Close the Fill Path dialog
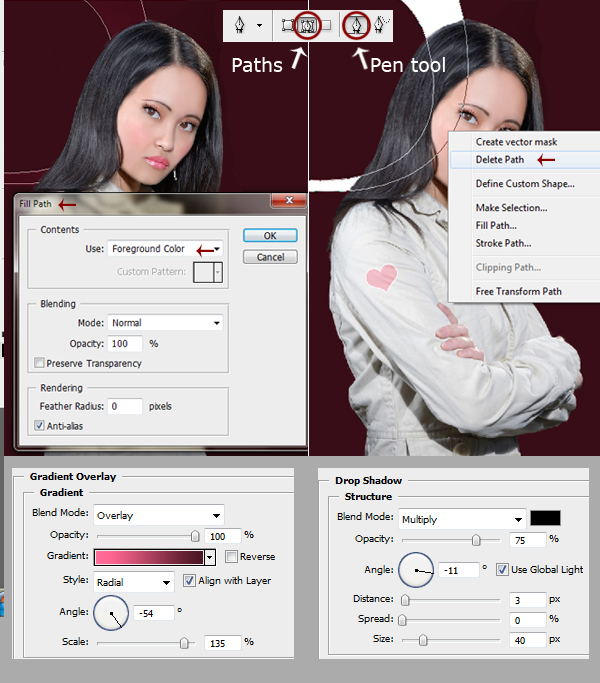 289,200
